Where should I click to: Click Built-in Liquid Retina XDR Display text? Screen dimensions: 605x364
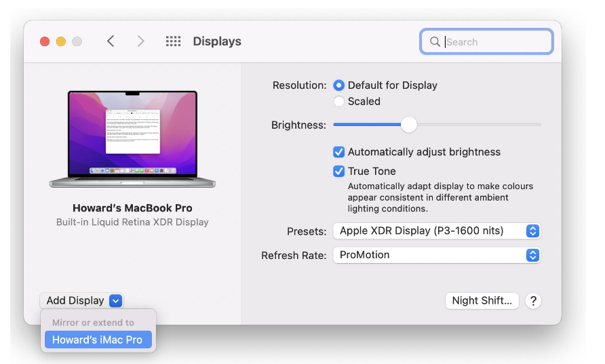tap(132, 222)
